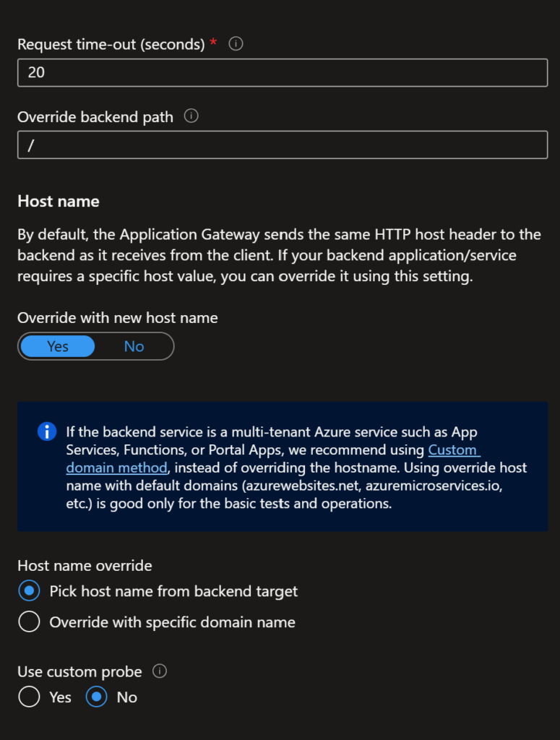This screenshot has width=560, height=740.
Task: Switch Override with new host name to No
Action: click(134, 346)
